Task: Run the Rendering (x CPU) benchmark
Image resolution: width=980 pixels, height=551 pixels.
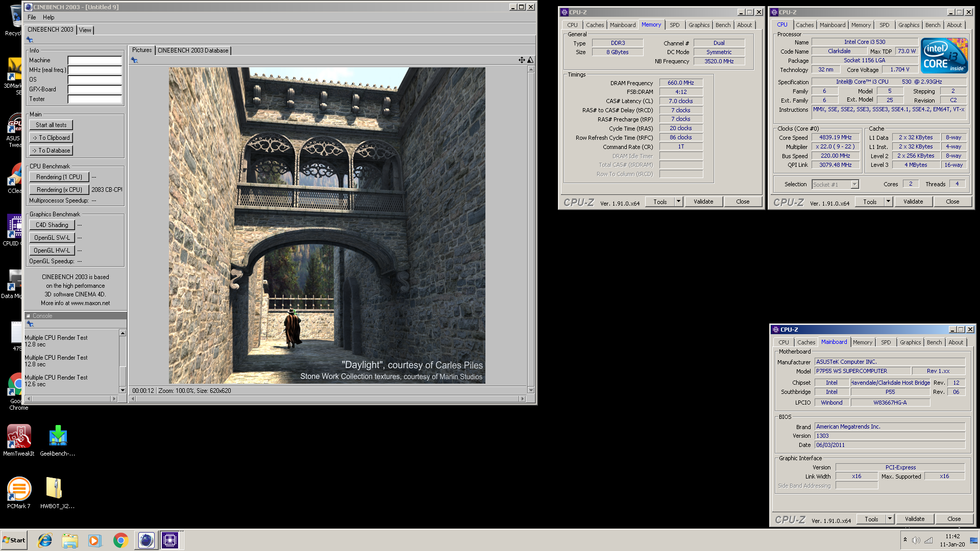Action: tap(59, 190)
